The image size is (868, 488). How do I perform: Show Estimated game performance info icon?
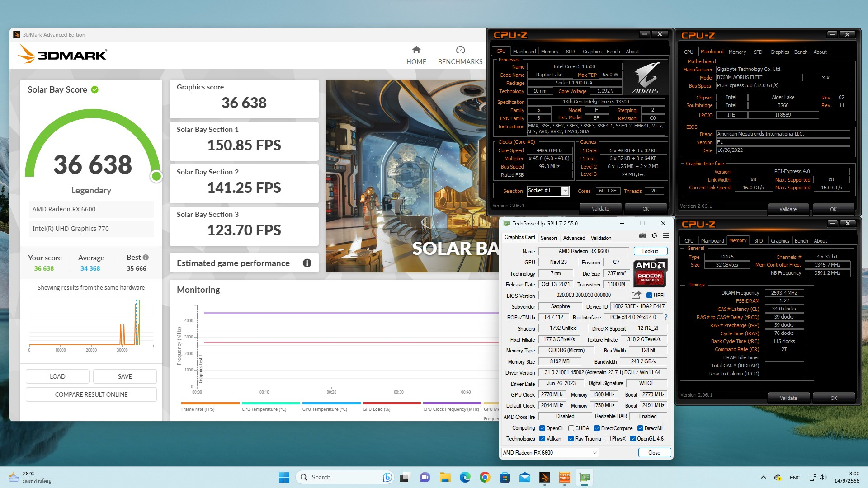point(307,263)
